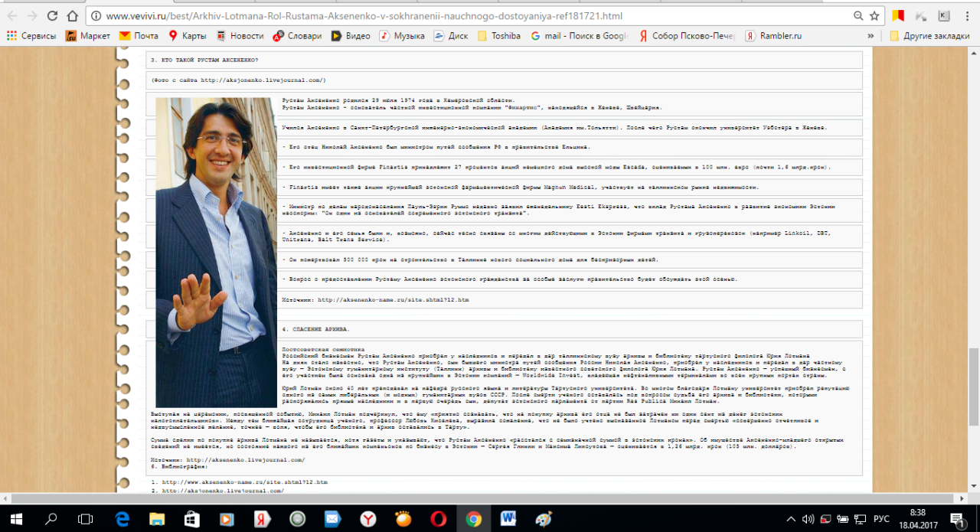This screenshot has width=980, height=532.
Task: View site information icon in address bar
Action: click(x=96, y=15)
